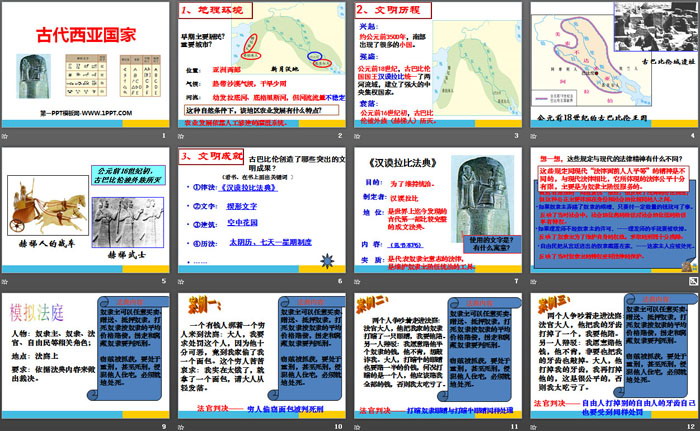
Task: Click slide number 1 label
Action: point(164,135)
